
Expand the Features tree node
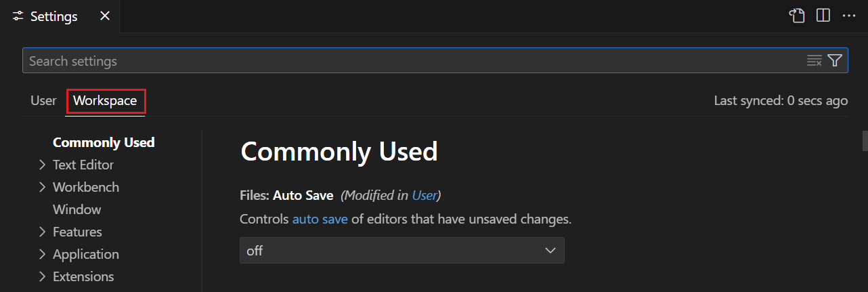[42, 232]
